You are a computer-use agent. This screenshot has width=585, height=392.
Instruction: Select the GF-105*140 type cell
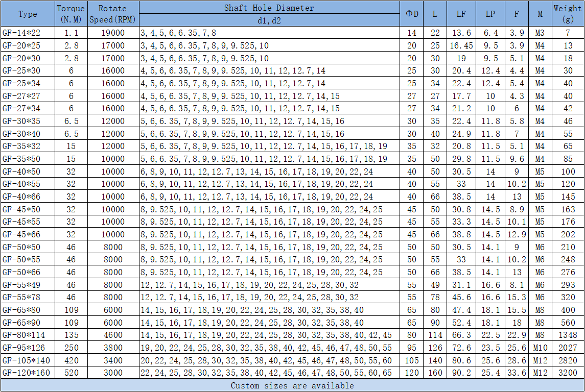[28, 360]
